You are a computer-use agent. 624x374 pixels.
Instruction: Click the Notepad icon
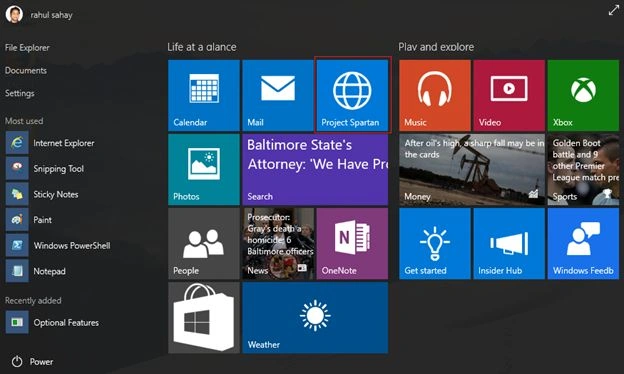pos(17,271)
